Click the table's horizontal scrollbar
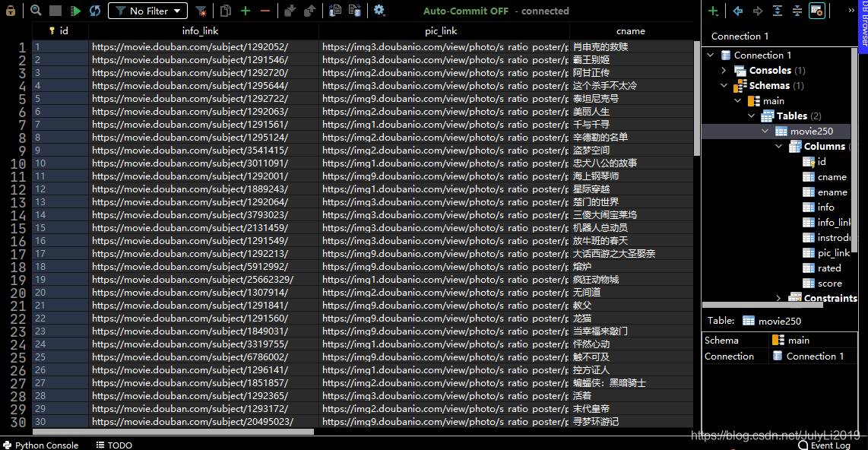The height and width of the screenshot is (450, 868). 173,432
